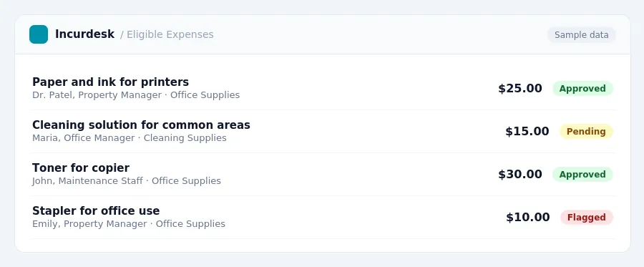Click the Approved badge on Toner for copier
This screenshot has width=644, height=267.
coord(582,174)
